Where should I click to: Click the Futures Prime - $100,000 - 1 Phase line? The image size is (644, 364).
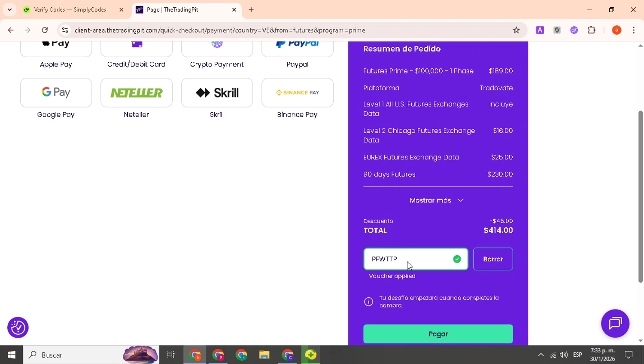click(438, 71)
